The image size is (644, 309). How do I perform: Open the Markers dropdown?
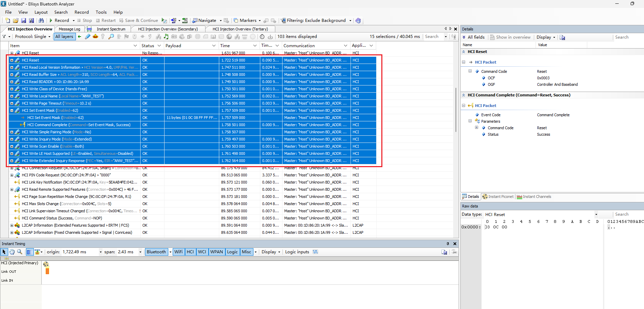tap(260, 21)
